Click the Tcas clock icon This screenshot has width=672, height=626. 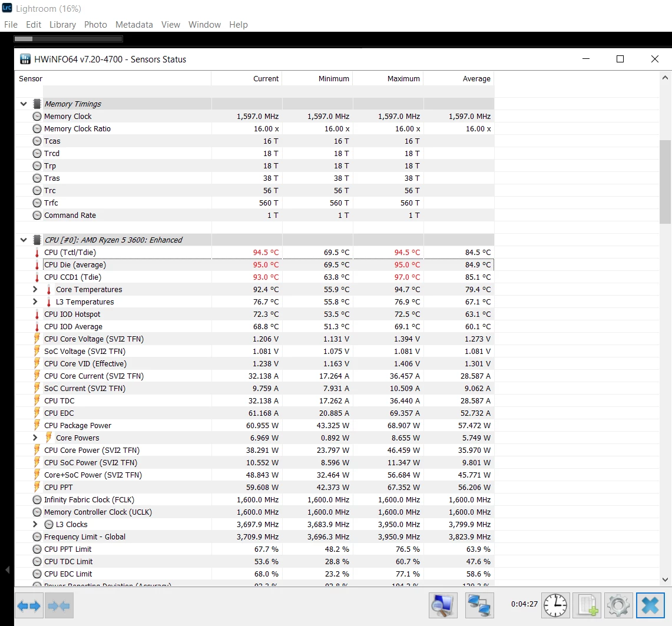pyautogui.click(x=37, y=141)
